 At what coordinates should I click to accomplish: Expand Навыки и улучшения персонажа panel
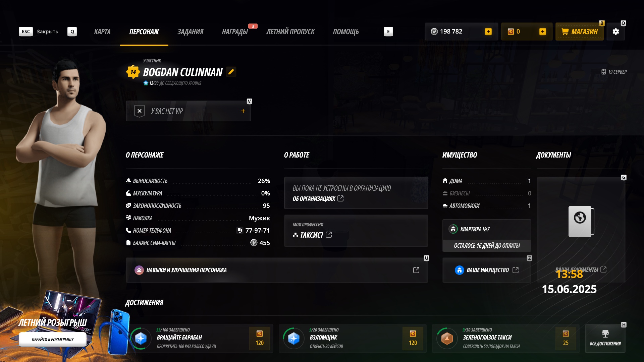coord(277,270)
